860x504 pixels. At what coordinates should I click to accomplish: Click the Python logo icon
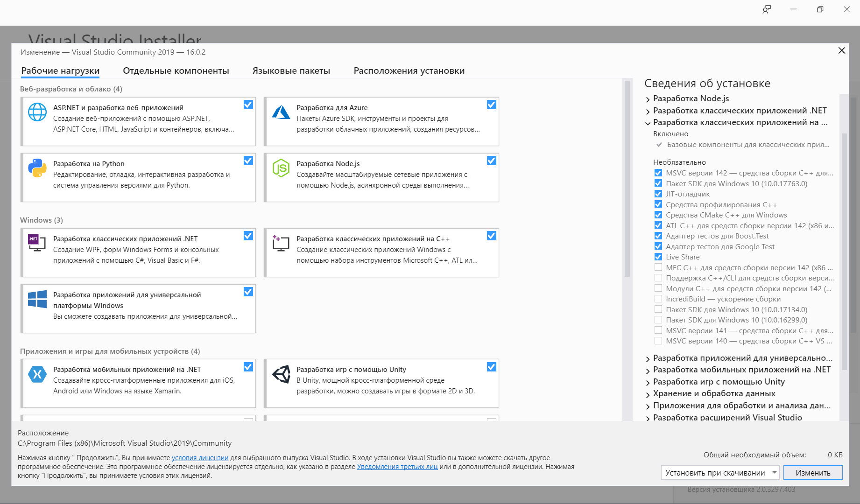coord(37,168)
